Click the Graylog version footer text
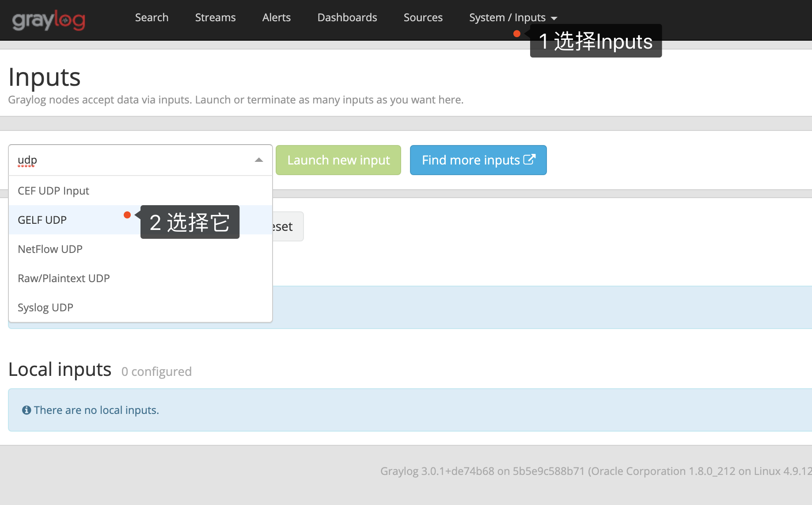This screenshot has width=812, height=505. tap(596, 471)
